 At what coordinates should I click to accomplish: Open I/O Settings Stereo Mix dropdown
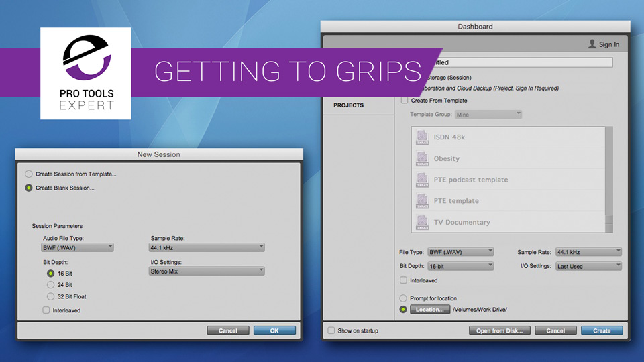pos(206,271)
